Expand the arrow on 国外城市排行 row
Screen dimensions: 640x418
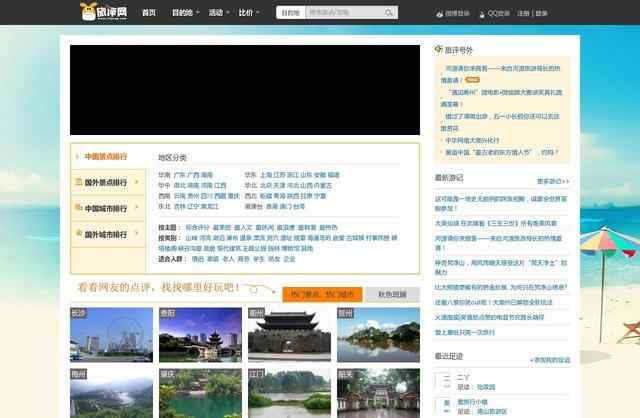tap(136, 233)
